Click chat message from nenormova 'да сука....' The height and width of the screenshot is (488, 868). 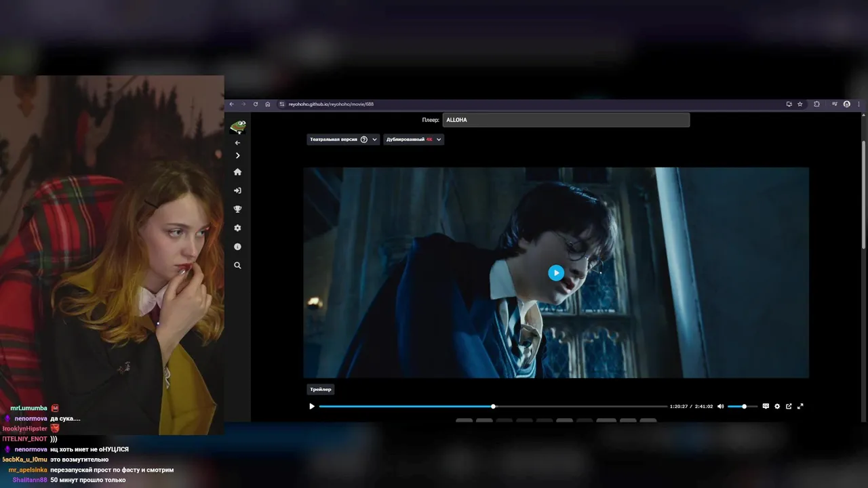65,419
